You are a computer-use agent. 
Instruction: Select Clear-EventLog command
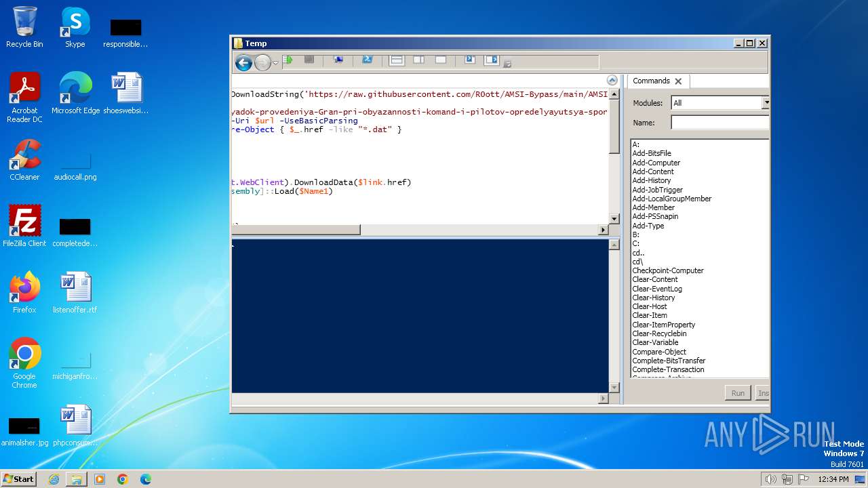click(x=657, y=289)
